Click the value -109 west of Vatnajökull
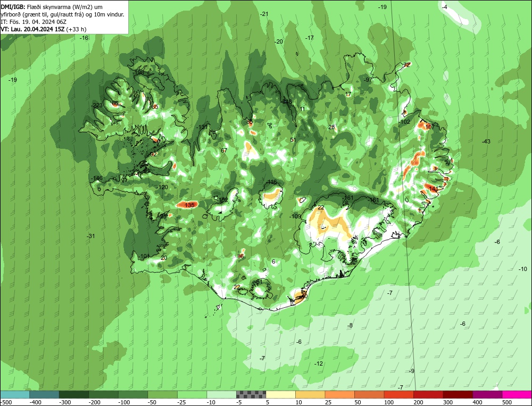The image size is (532, 406). (295, 216)
